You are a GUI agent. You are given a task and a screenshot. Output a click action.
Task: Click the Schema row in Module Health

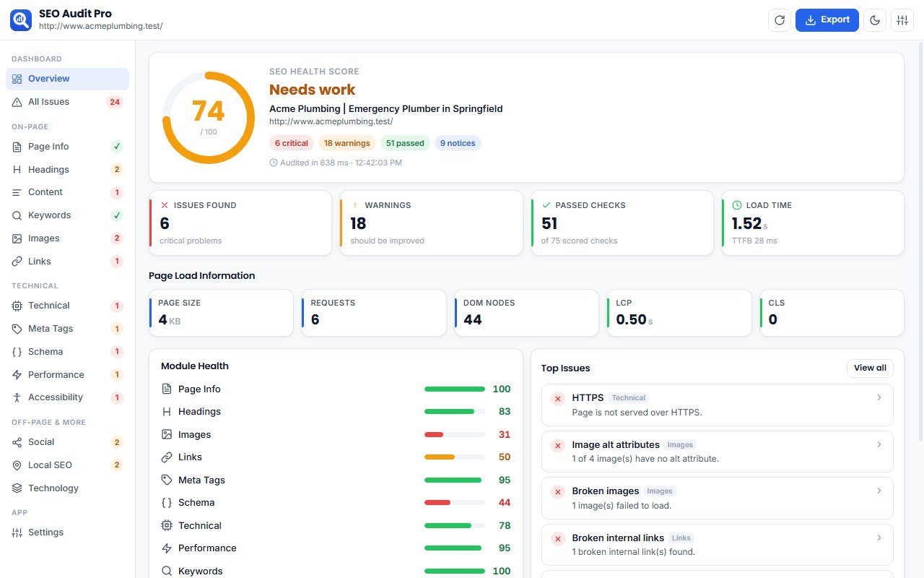[x=336, y=503]
